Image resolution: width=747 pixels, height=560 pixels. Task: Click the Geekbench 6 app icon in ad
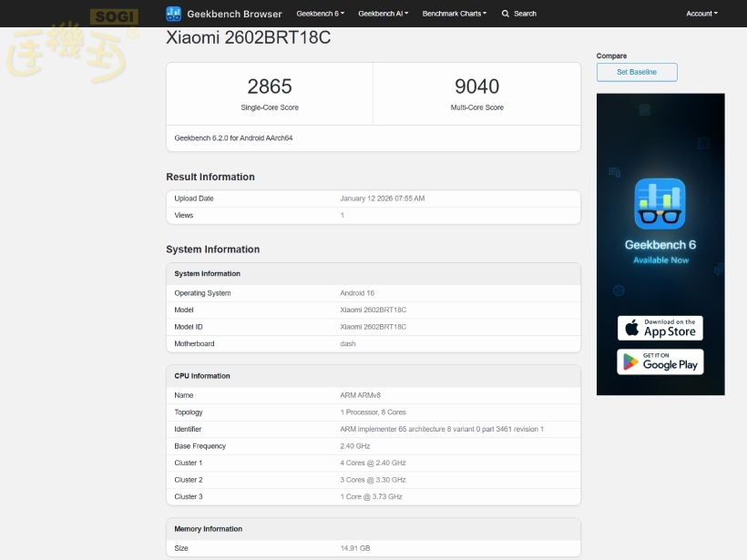tap(660, 203)
